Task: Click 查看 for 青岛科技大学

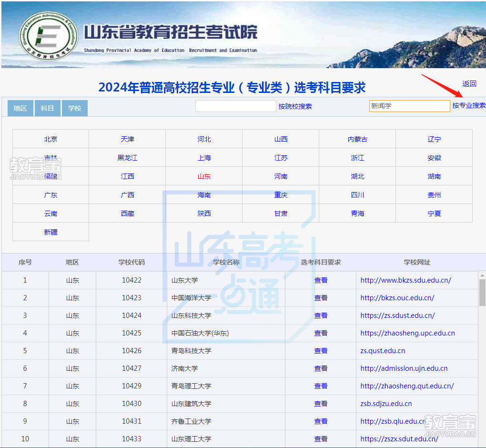Action: tap(321, 351)
